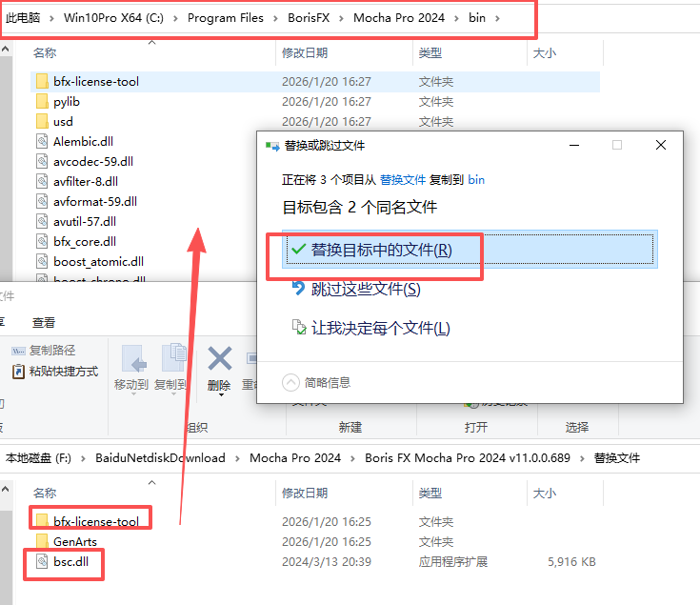Screen dimensions: 700x605
Task: Select the avcodec-59.dll file icon
Action: pyautogui.click(x=42, y=162)
